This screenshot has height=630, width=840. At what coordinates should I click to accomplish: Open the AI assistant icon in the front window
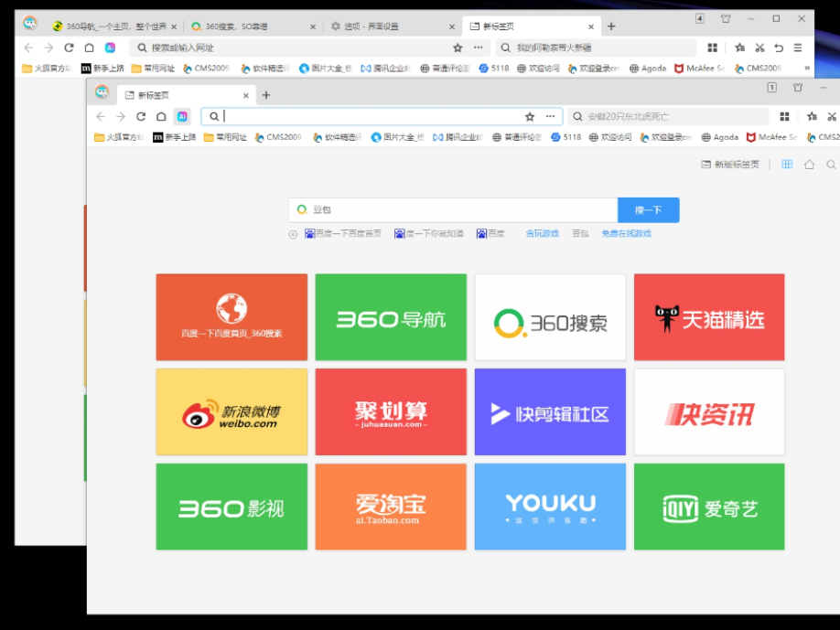[x=182, y=116]
